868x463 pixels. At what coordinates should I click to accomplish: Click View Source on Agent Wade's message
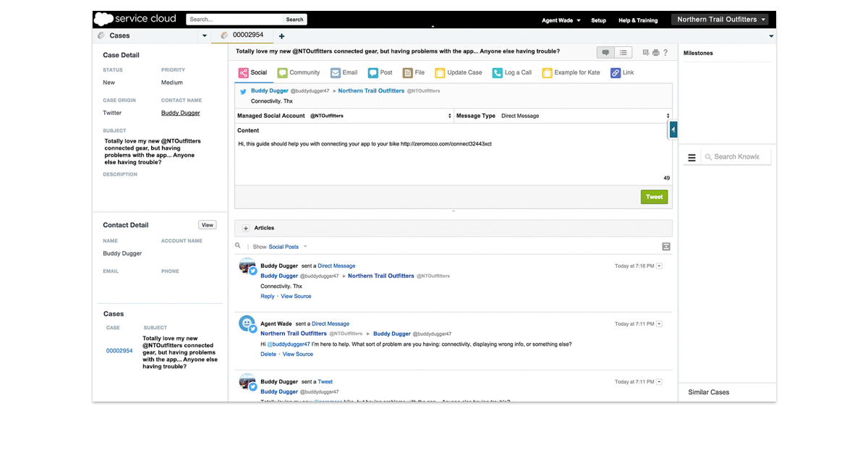click(x=298, y=354)
